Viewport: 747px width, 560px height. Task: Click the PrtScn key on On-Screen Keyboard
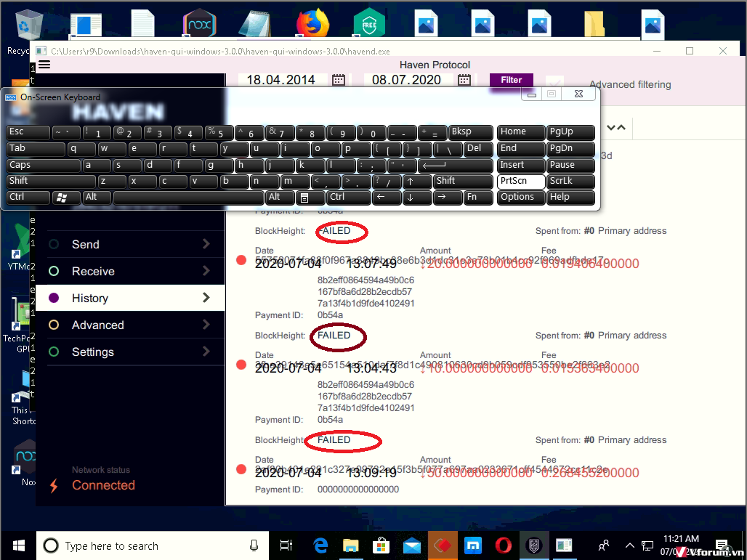521,182
